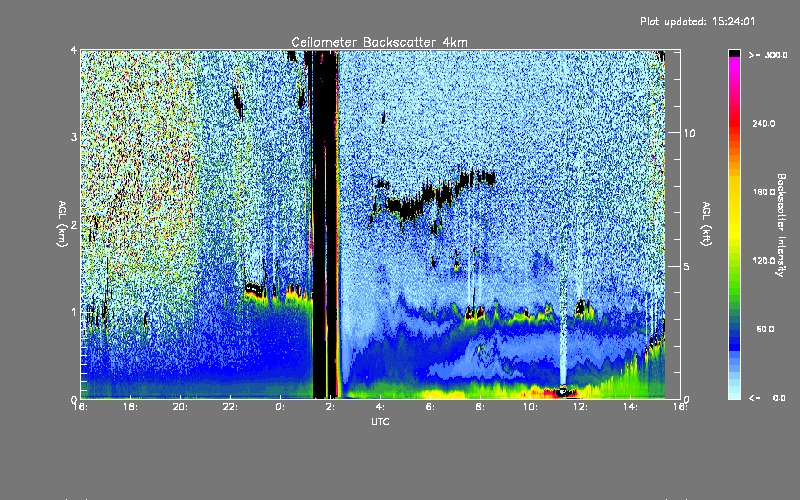Click the '20:' time tick label
The image size is (800, 500).
click(181, 407)
